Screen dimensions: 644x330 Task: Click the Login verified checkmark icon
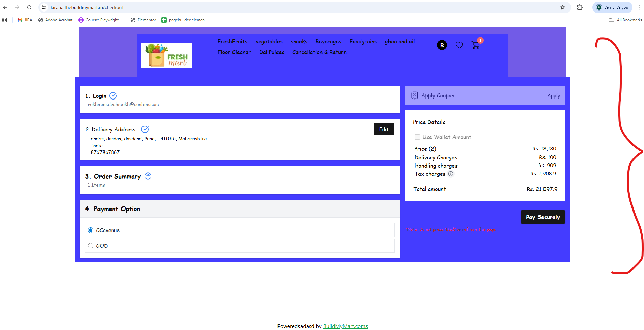[113, 96]
